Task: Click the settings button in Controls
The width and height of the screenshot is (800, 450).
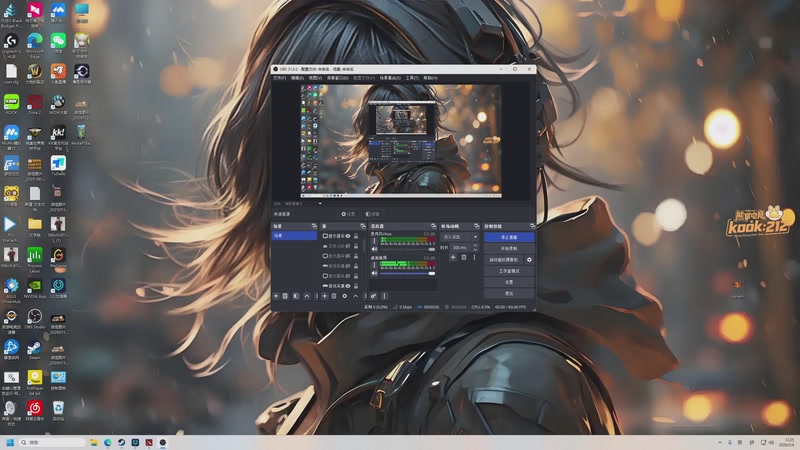Action: tap(509, 282)
